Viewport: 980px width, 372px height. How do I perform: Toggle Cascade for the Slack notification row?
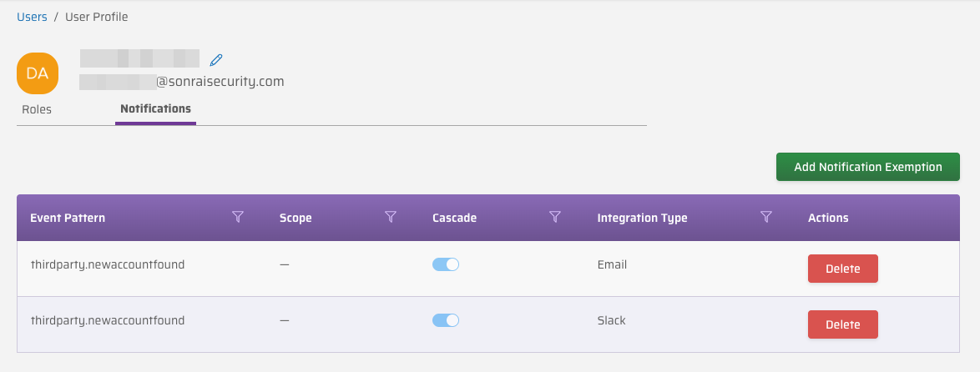tap(446, 320)
